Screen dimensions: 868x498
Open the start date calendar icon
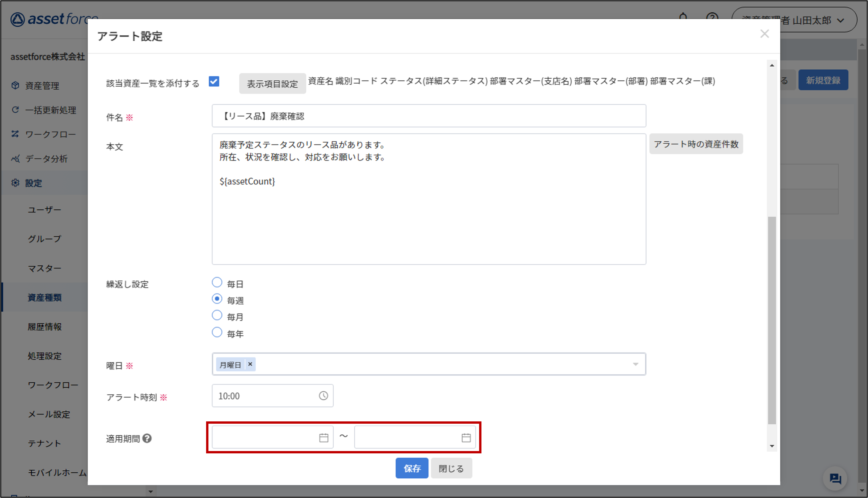(324, 437)
